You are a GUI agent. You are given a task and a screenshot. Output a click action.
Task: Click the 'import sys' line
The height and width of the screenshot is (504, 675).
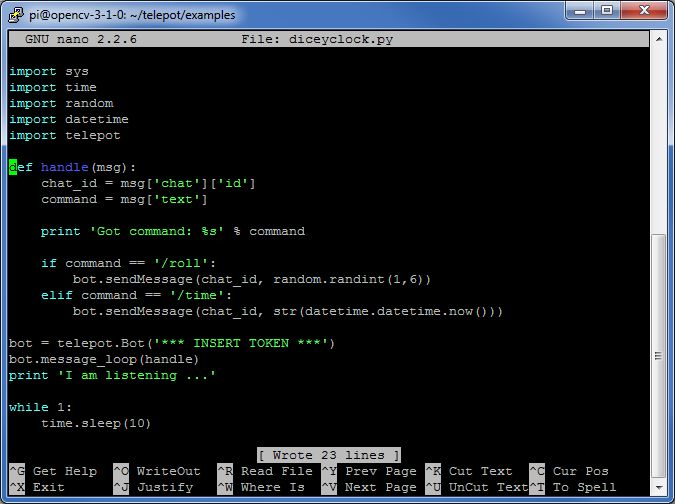(49, 71)
